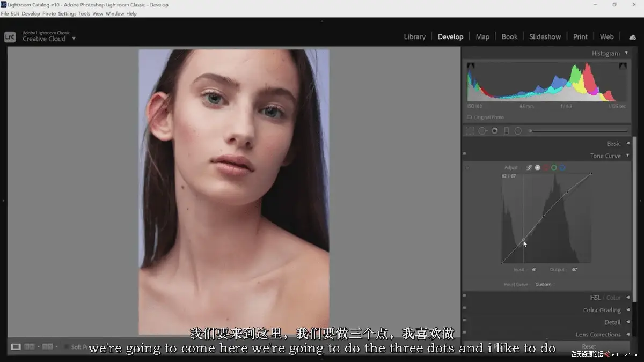Select the Spot Removal tool

[x=482, y=131]
